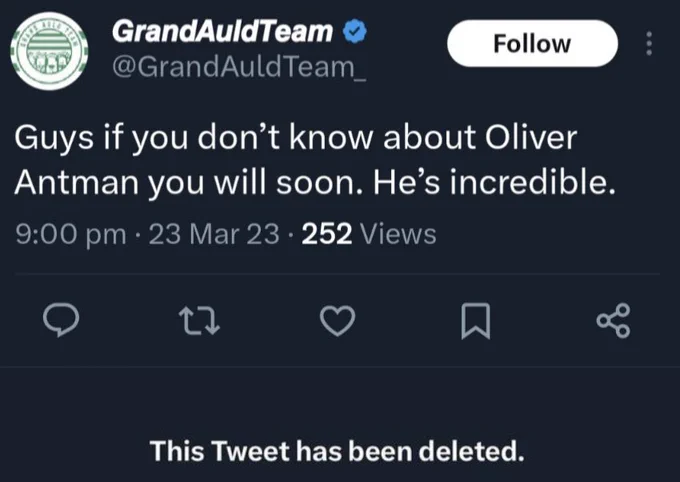
Task: View the 252 Views count
Action: [369, 234]
